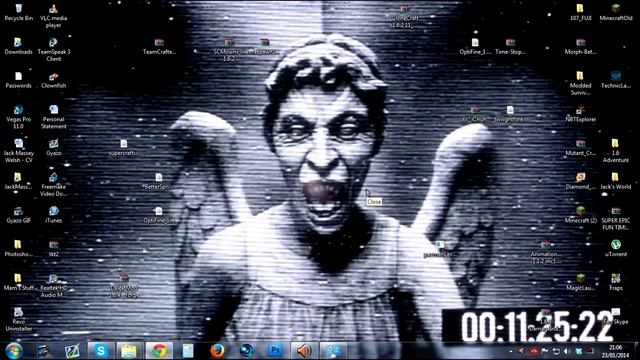640x360 pixels.
Task: Launch VLC media player from the desktop
Action: 53,16
